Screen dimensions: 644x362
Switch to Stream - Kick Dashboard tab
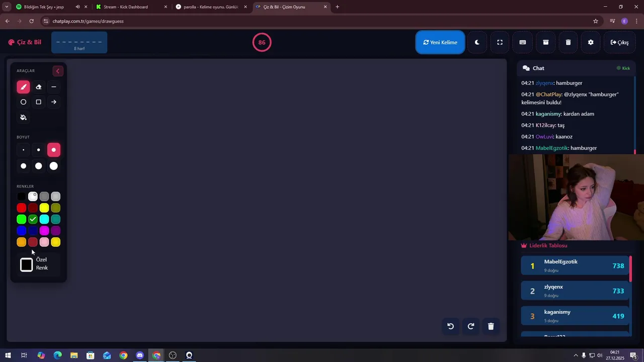pyautogui.click(x=131, y=7)
